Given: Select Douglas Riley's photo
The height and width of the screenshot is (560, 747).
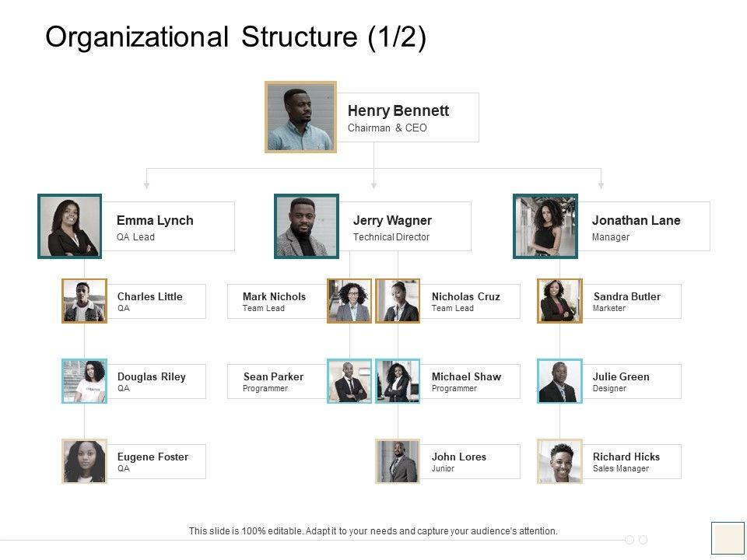Looking at the screenshot, I should coord(84,381).
